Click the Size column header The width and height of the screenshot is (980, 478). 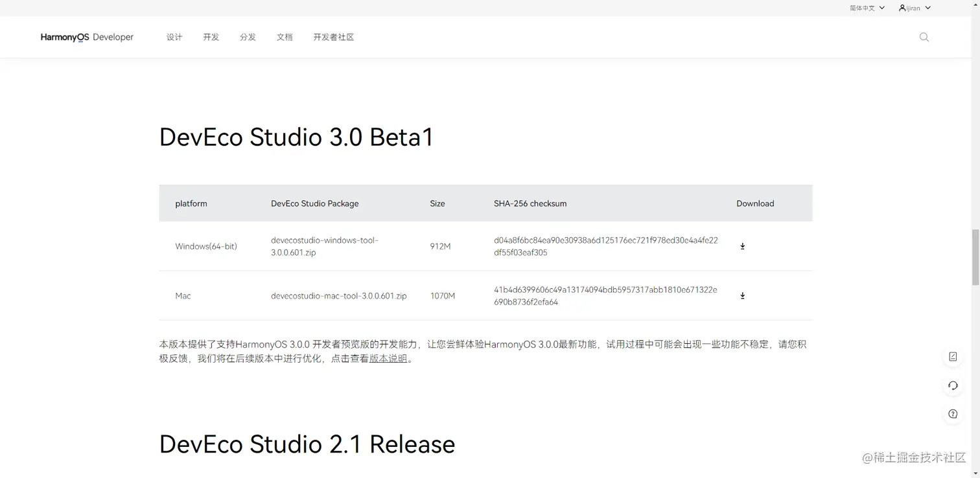[x=437, y=203]
